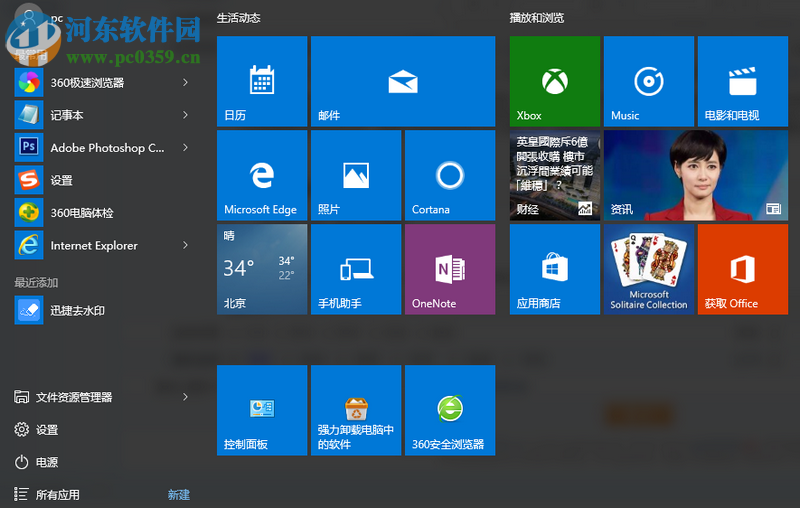This screenshot has width=800, height=508.
Task: Expand jump list arrow for Internet Explorer
Action: click(x=186, y=245)
